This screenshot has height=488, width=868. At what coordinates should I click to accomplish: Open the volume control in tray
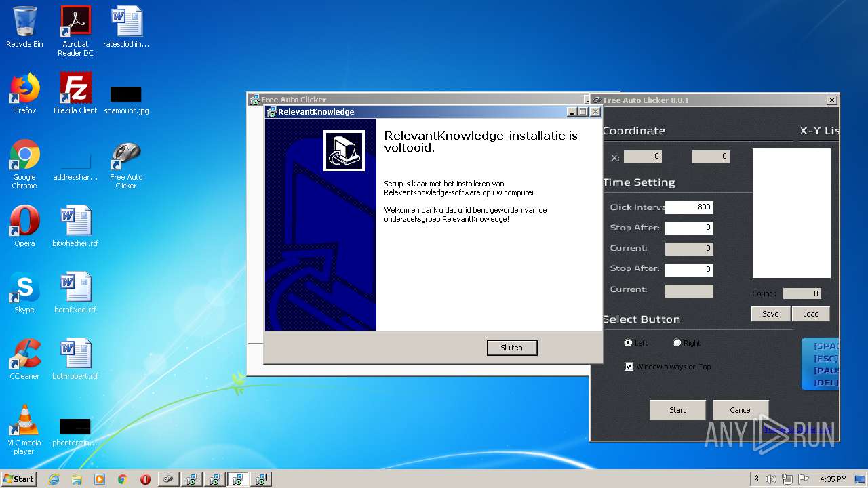click(771, 479)
